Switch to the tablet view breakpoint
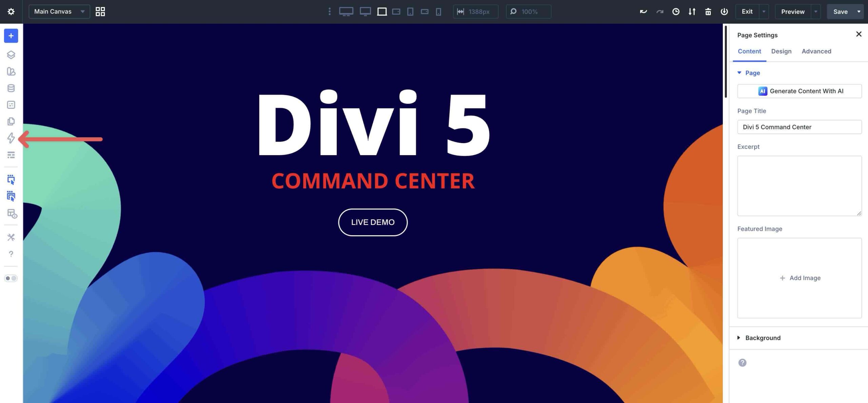This screenshot has height=403, width=868. [410, 12]
